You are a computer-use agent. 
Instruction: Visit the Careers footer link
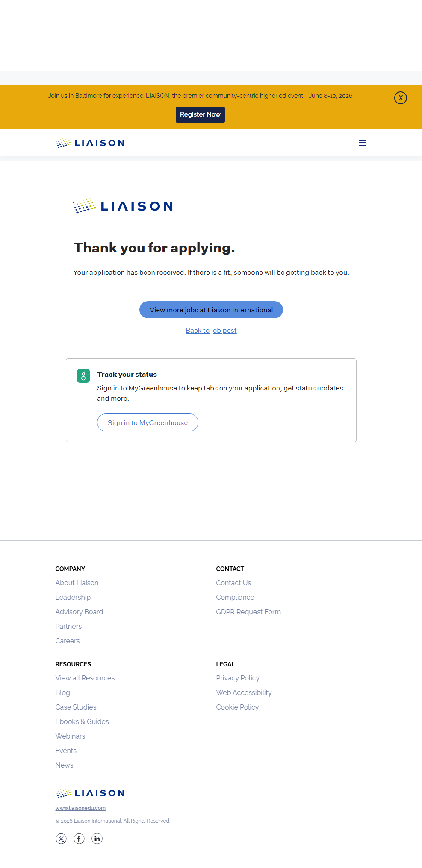[68, 641]
